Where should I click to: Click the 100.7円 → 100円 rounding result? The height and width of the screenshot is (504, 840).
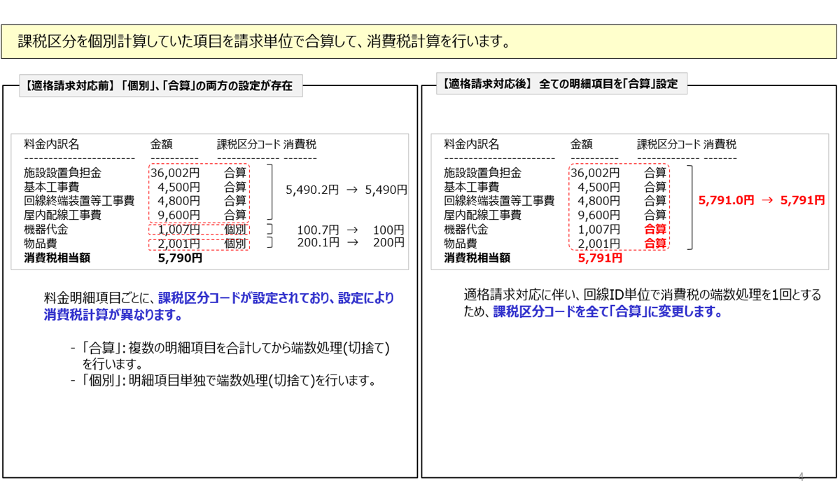pos(350,230)
